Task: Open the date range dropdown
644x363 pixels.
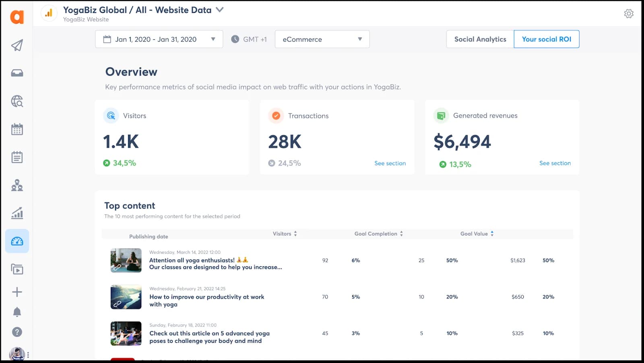Action: pyautogui.click(x=214, y=39)
